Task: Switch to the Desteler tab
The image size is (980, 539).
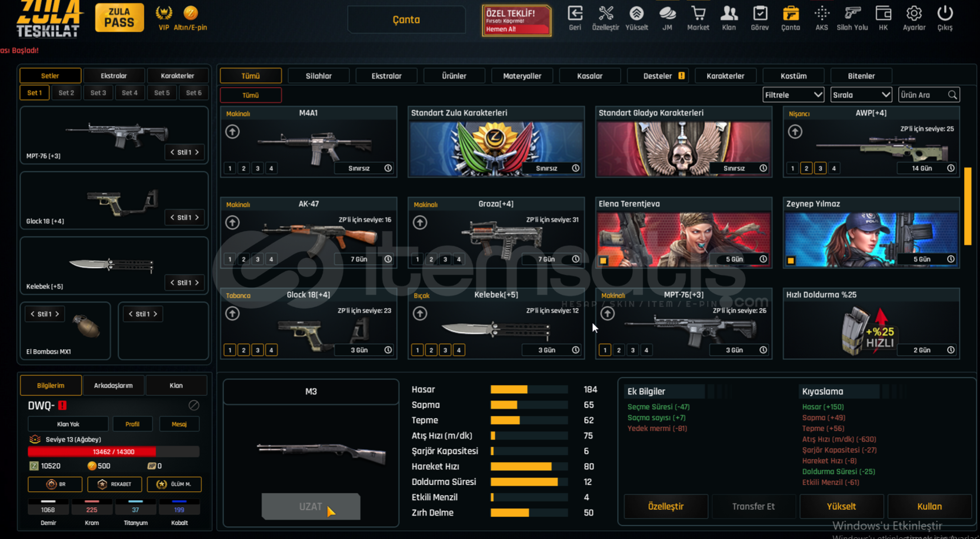Action: 658,76
